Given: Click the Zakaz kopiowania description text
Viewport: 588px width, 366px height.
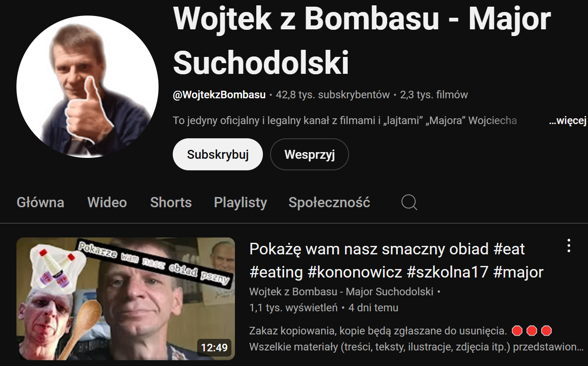Looking at the screenshot, I should coord(378,331).
